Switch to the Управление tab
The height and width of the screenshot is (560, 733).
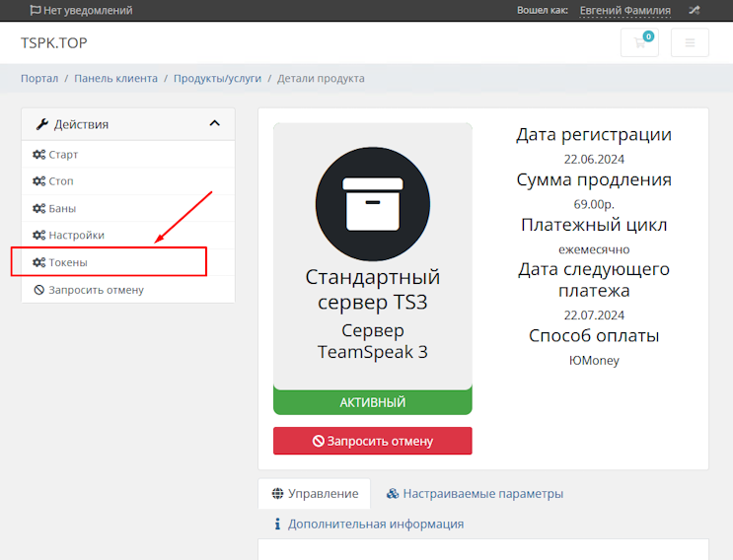[315, 494]
